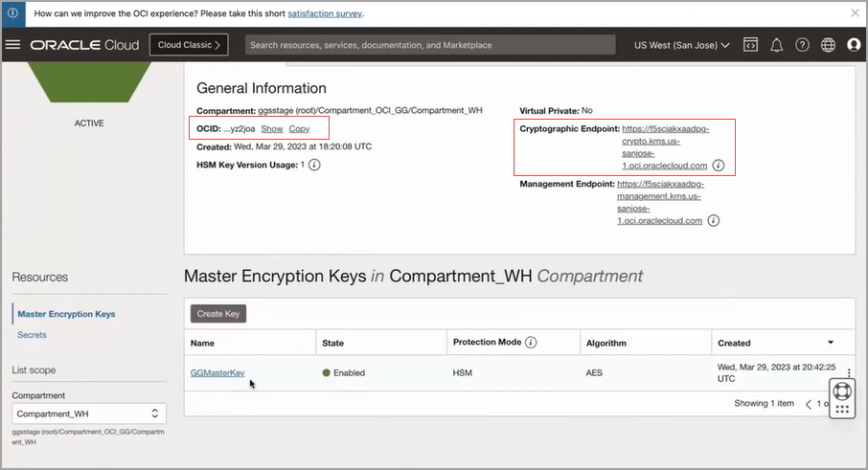Sort by the Created column arrow
The image size is (868, 470).
[831, 343]
